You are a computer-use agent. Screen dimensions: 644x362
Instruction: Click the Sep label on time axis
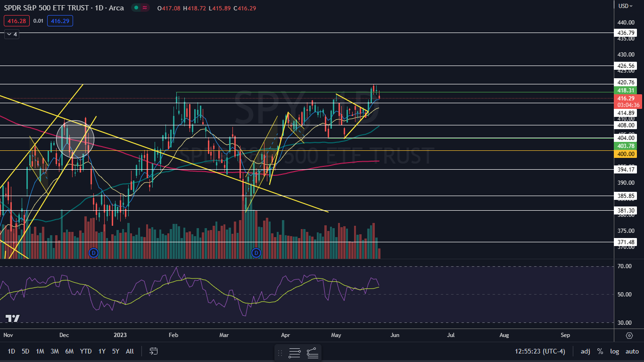tap(565, 335)
